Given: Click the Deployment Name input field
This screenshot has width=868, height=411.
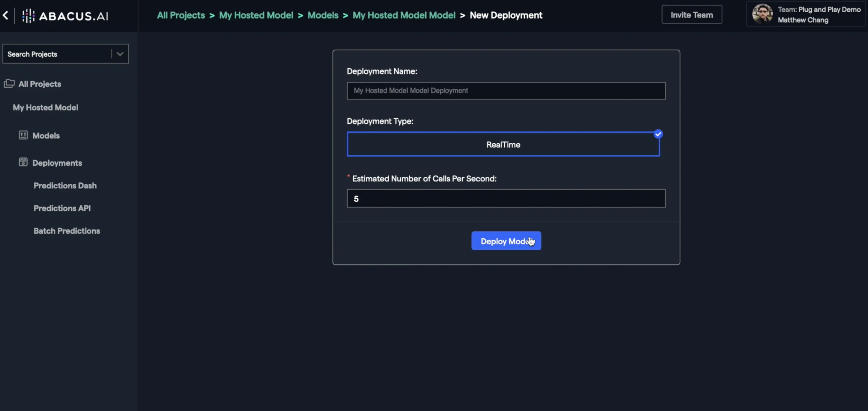Looking at the screenshot, I should pyautogui.click(x=506, y=90).
